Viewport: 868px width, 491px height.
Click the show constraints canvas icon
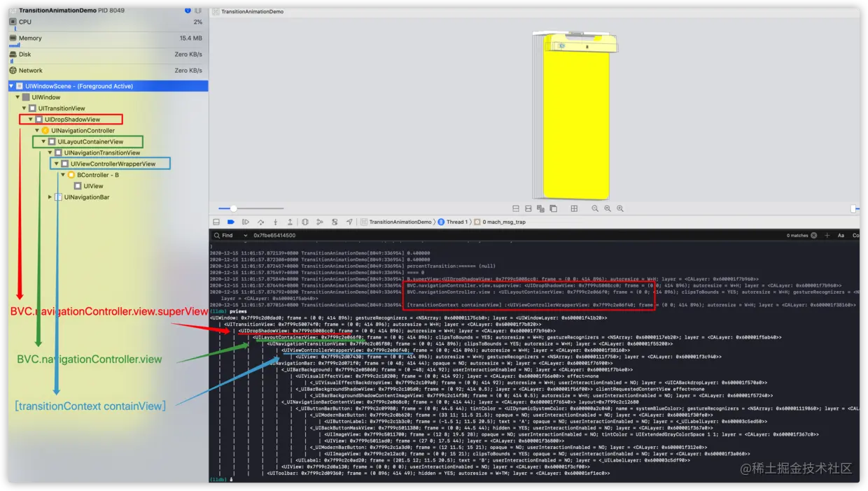coord(528,208)
